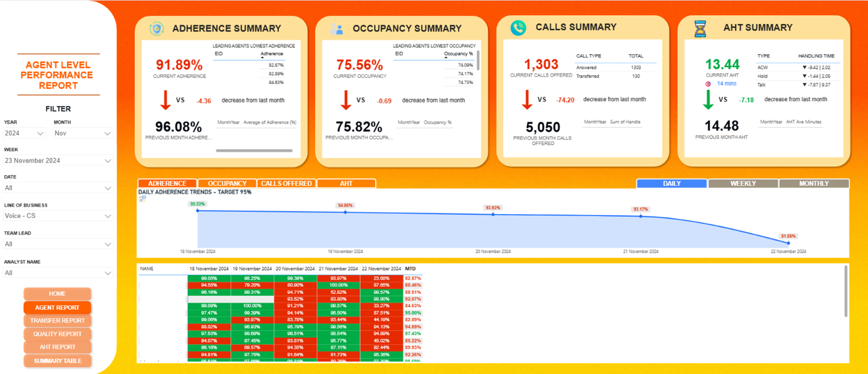Screen dimensions: 868x374
Task: Open the Line of Business Voice - CS dropdown
Action: [58, 216]
